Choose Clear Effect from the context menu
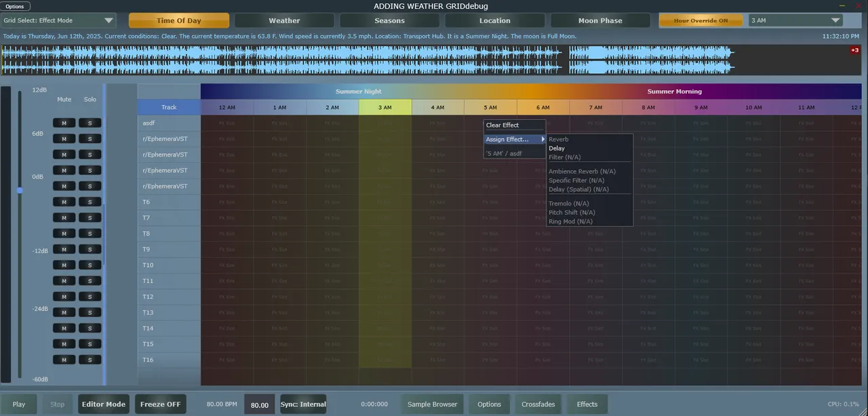 (502, 125)
